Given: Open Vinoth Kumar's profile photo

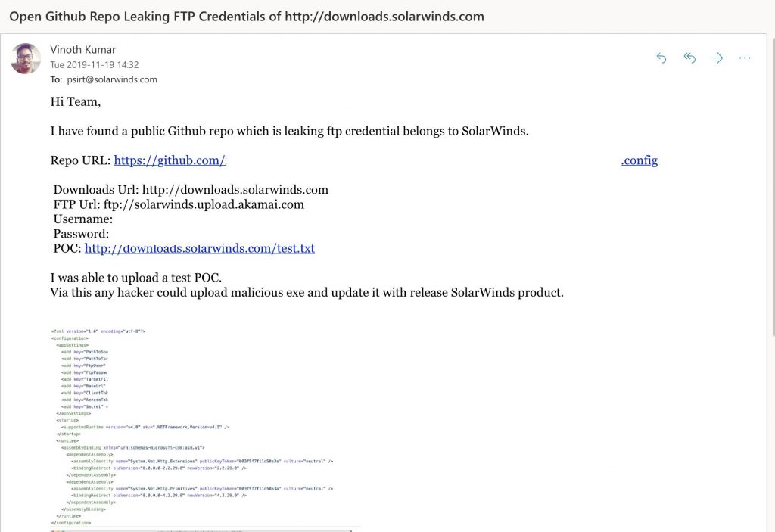Looking at the screenshot, I should point(26,58).
